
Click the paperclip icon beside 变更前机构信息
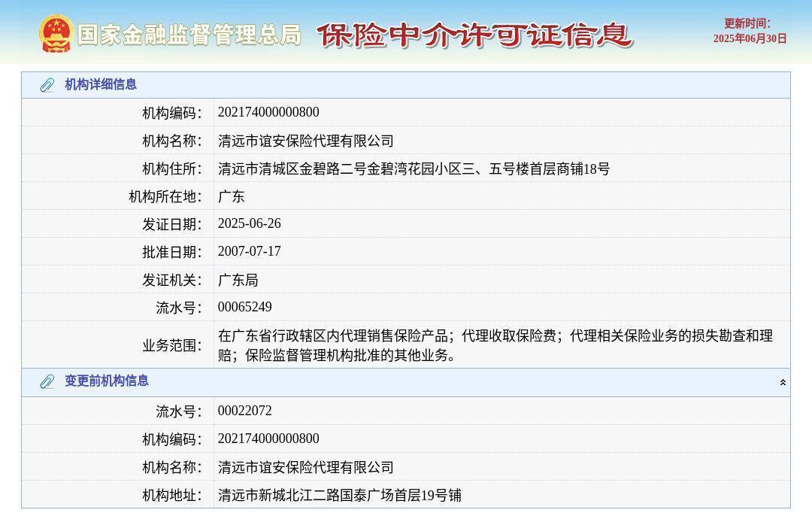[47, 382]
